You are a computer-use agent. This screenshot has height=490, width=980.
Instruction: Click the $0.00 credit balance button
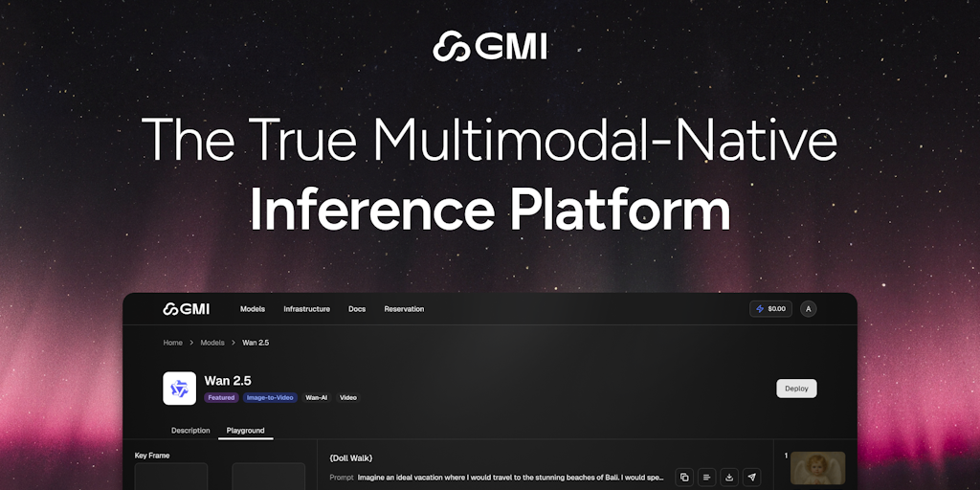click(x=770, y=309)
